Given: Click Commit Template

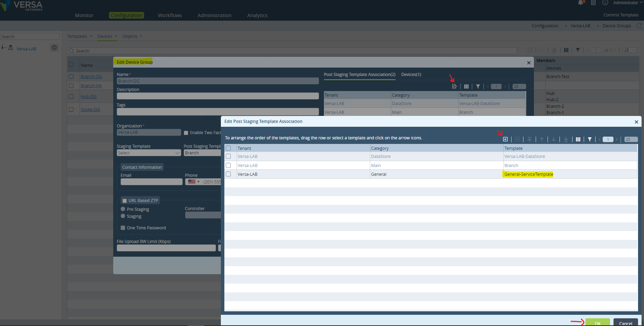Looking at the screenshot, I should (x=621, y=15).
